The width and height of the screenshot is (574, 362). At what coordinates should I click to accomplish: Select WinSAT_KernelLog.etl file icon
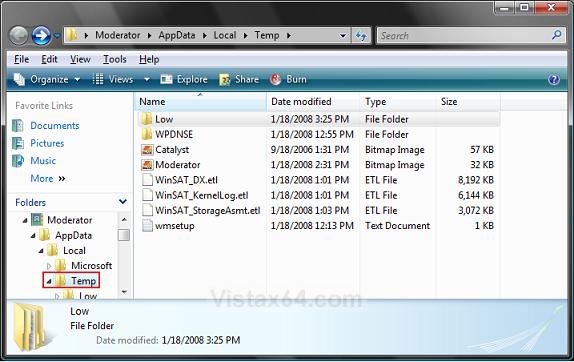point(147,195)
